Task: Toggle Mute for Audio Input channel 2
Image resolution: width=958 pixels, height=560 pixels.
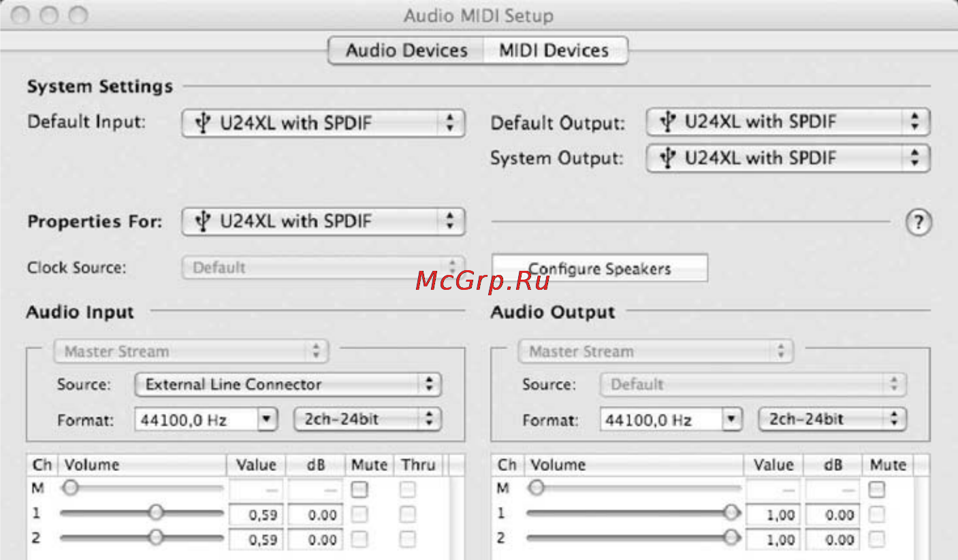Action: [360, 539]
